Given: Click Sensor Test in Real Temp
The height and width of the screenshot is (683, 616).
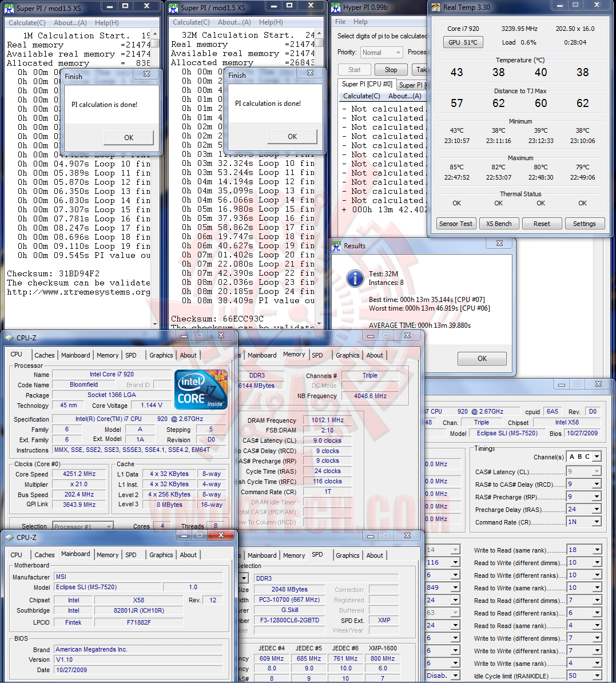Looking at the screenshot, I should 456,224.
